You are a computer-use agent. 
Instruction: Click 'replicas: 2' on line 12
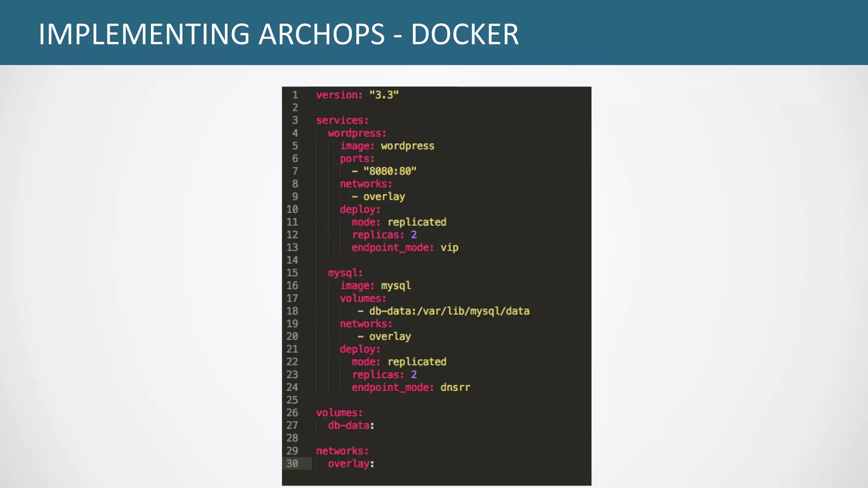tap(384, 235)
